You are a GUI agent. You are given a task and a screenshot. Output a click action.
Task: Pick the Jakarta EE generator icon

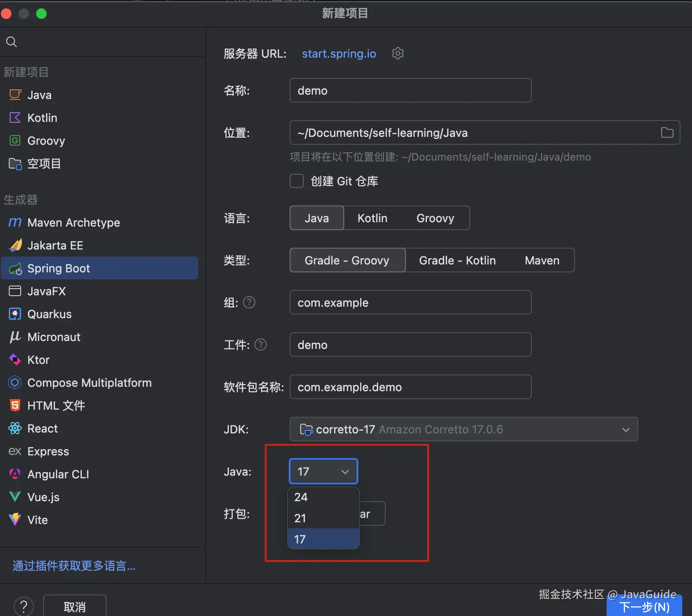pyautogui.click(x=15, y=245)
